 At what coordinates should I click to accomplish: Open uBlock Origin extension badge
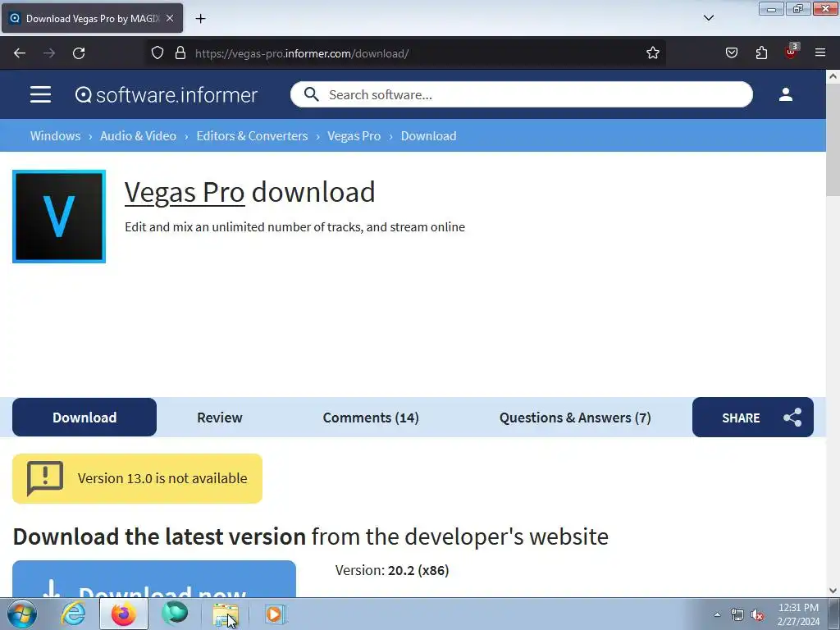(x=792, y=52)
